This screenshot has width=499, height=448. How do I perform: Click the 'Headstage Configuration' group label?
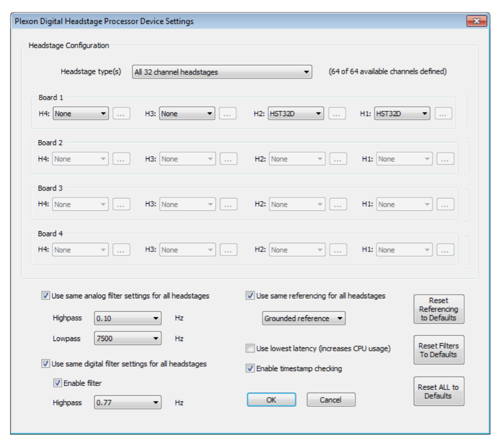pyautogui.click(x=69, y=45)
